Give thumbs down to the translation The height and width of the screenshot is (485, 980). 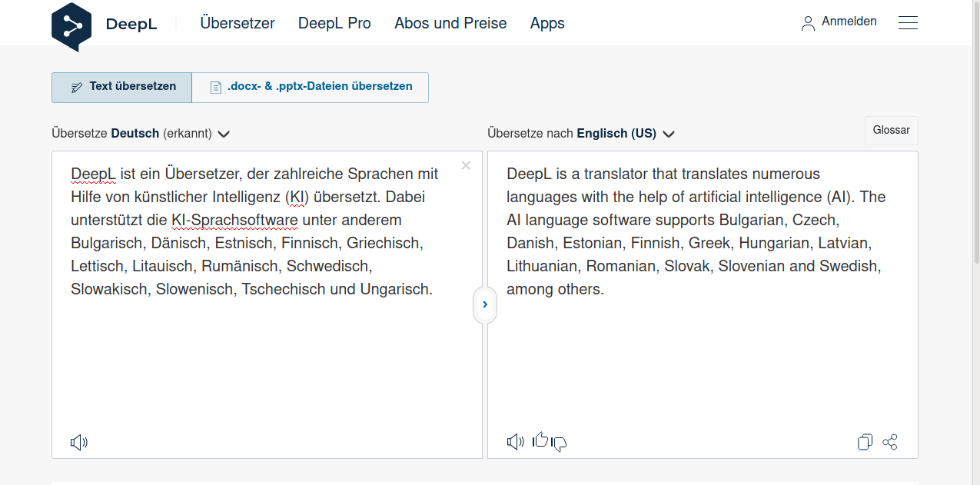pyautogui.click(x=560, y=443)
